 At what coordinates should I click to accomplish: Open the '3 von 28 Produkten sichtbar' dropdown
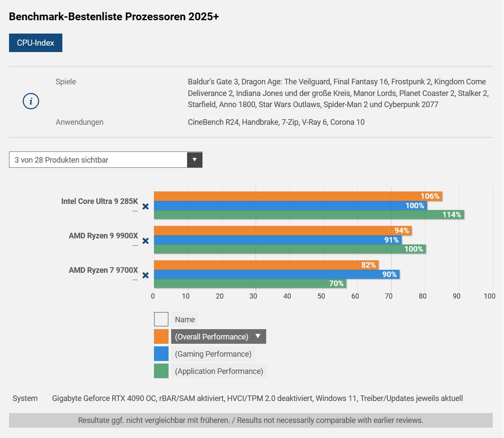[x=105, y=160]
